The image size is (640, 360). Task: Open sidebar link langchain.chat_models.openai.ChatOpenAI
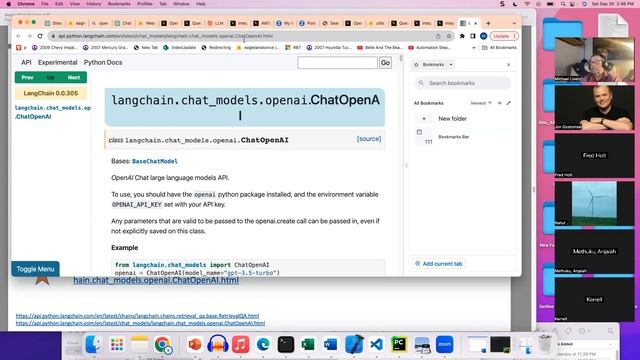(x=53, y=112)
